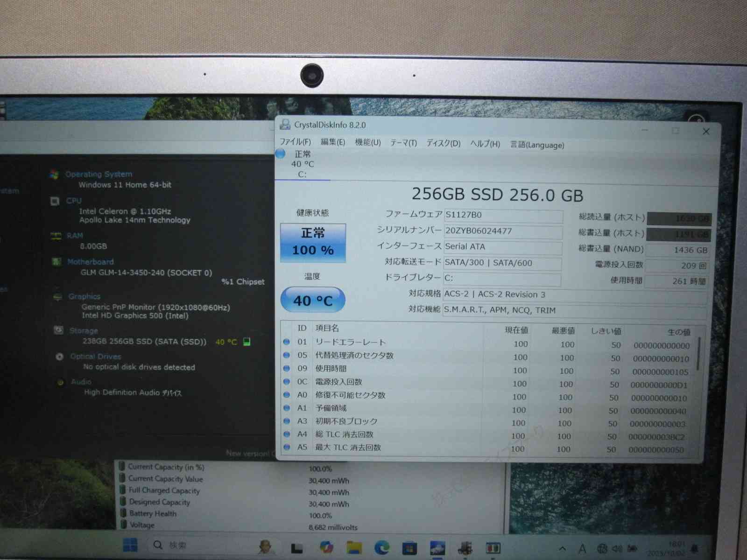Click the Windows Start button on taskbar
This screenshot has width=747, height=560.
point(130,545)
